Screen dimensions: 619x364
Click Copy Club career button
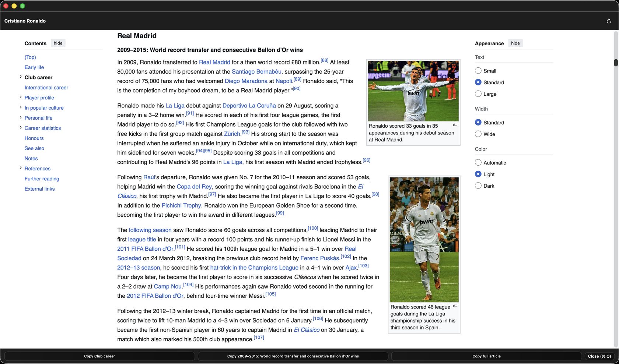pos(99,356)
